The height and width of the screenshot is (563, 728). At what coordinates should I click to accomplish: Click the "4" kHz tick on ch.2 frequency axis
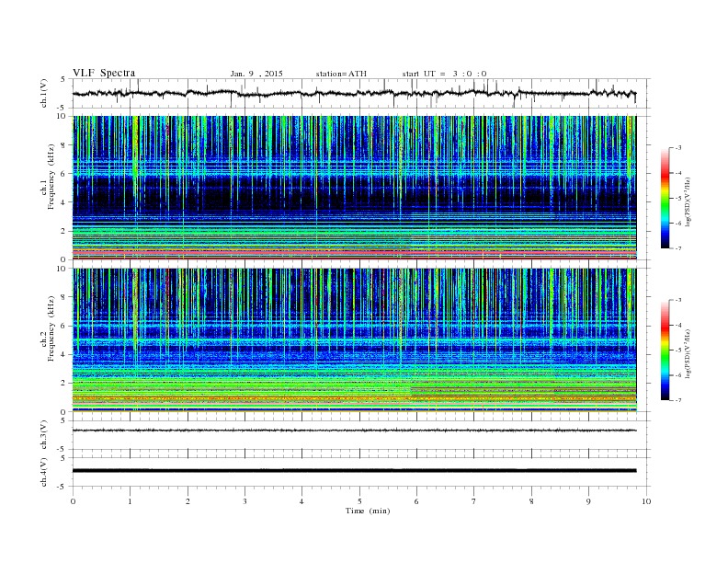coord(63,354)
